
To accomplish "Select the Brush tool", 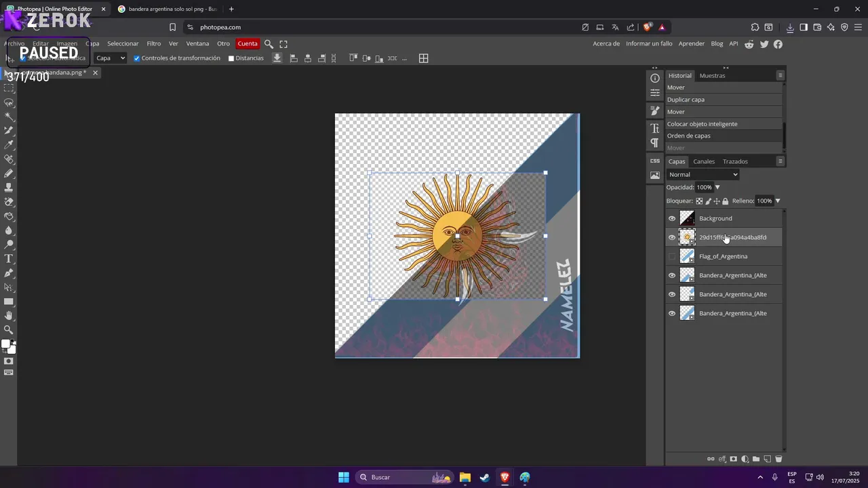I will pos(9,174).
